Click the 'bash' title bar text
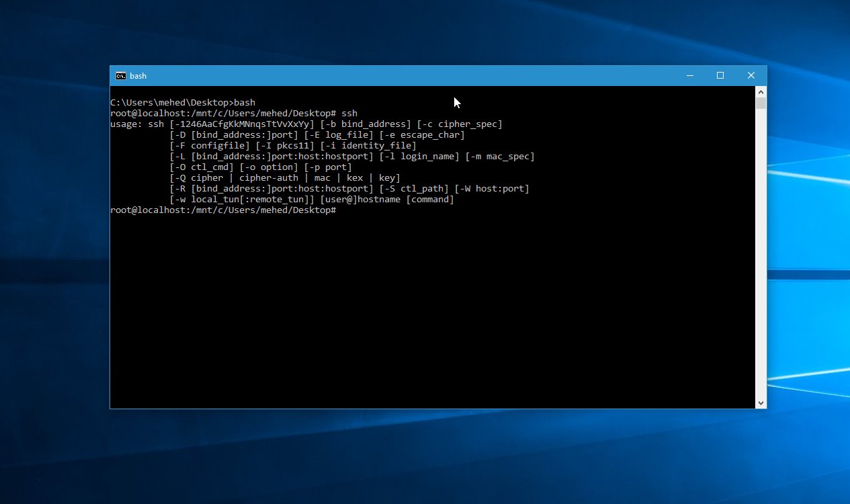 [138, 76]
